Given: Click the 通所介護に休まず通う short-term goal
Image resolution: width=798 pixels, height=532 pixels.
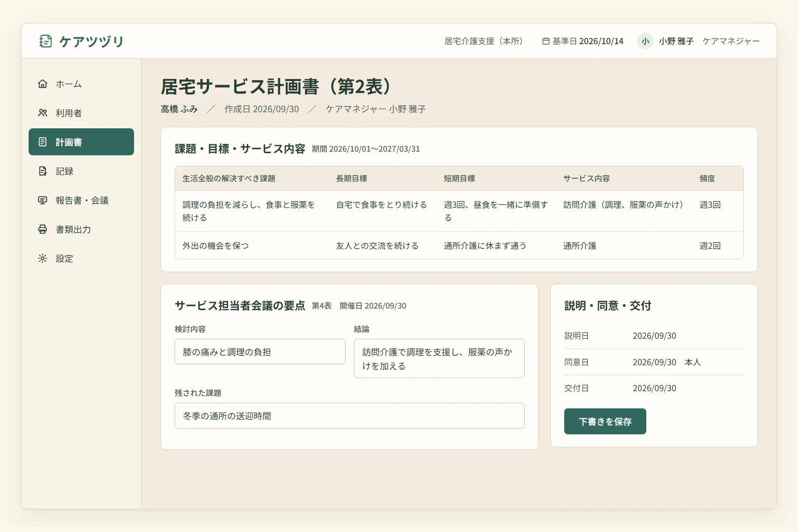Looking at the screenshot, I should (485, 246).
